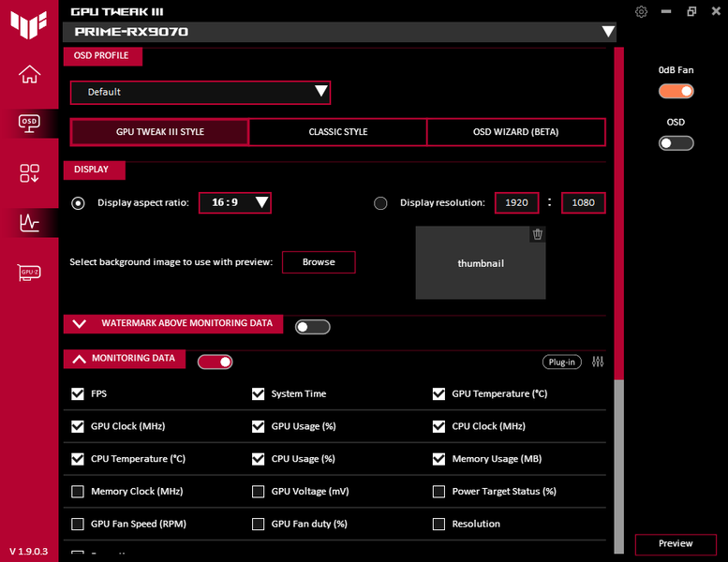Image resolution: width=728 pixels, height=562 pixels.
Task: Select the Display resolution radio button
Action: click(x=380, y=203)
